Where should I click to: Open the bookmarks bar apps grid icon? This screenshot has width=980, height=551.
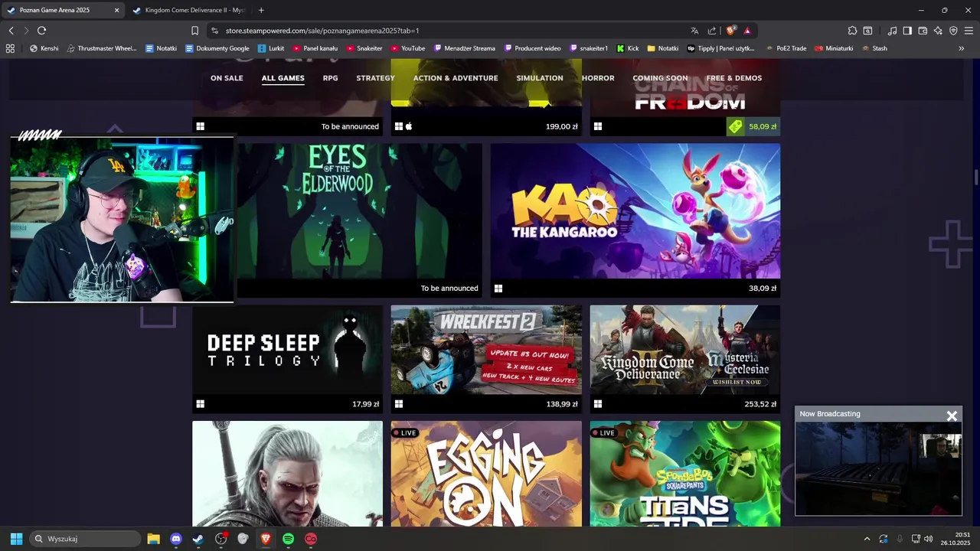(10, 48)
